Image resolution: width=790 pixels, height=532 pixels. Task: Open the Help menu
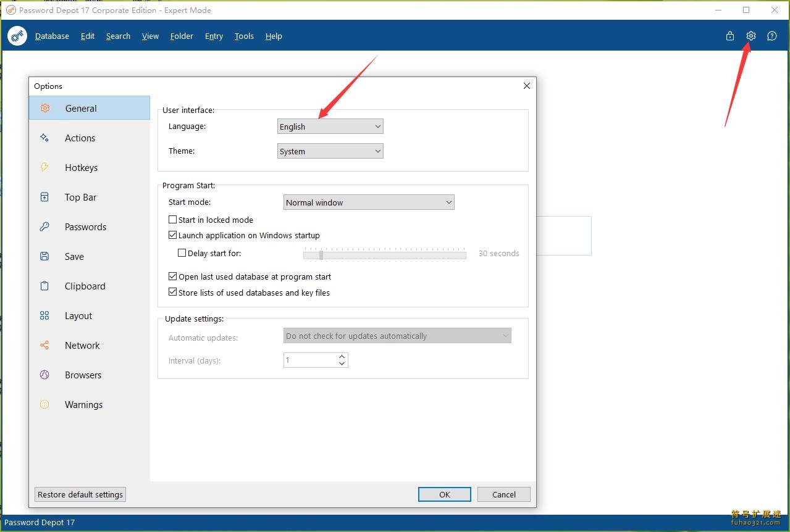[274, 36]
